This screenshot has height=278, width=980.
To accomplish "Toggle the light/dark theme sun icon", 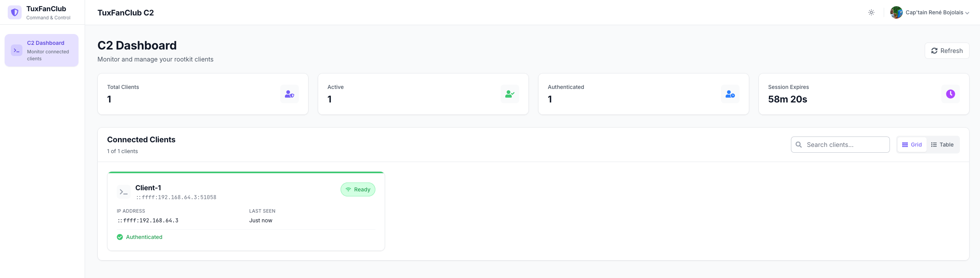I will (x=871, y=12).
